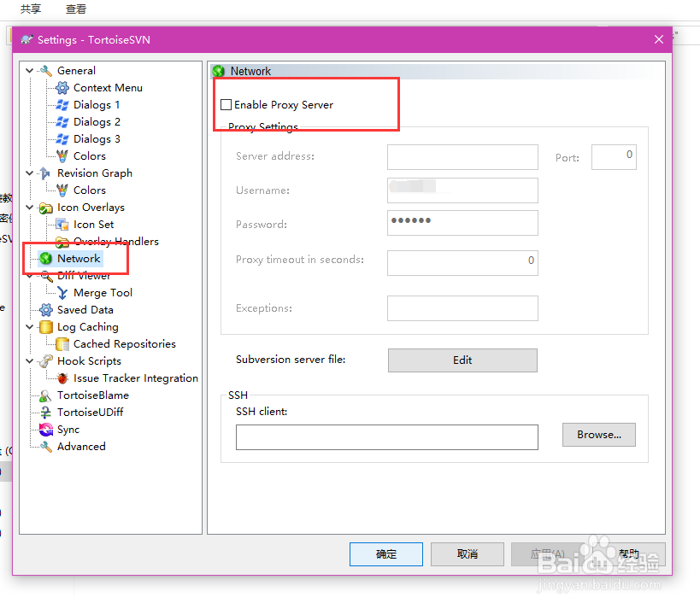Click Proxy timeout in seconds field
Viewport: 700px width, 609px height.
point(462,263)
